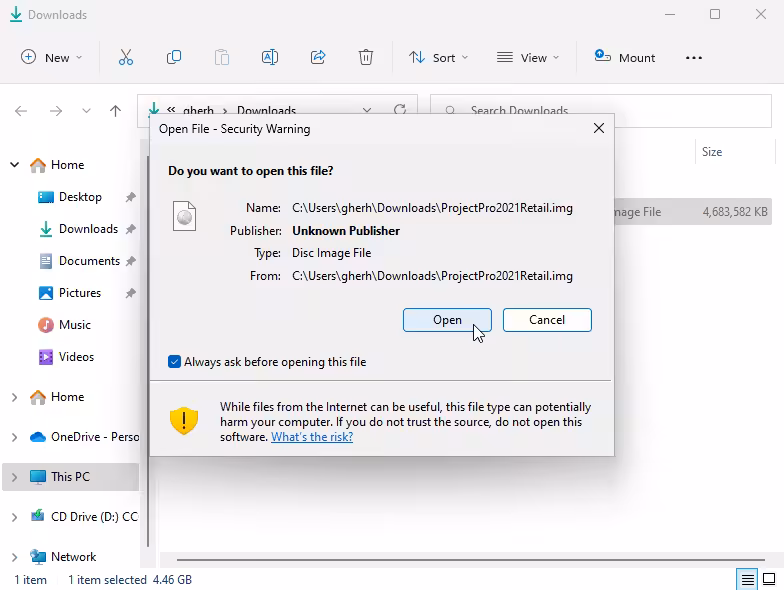Image resolution: width=784 pixels, height=590 pixels.
Task: Click the navigation pane vertical scrollbar
Action: pyautogui.click(x=148, y=352)
